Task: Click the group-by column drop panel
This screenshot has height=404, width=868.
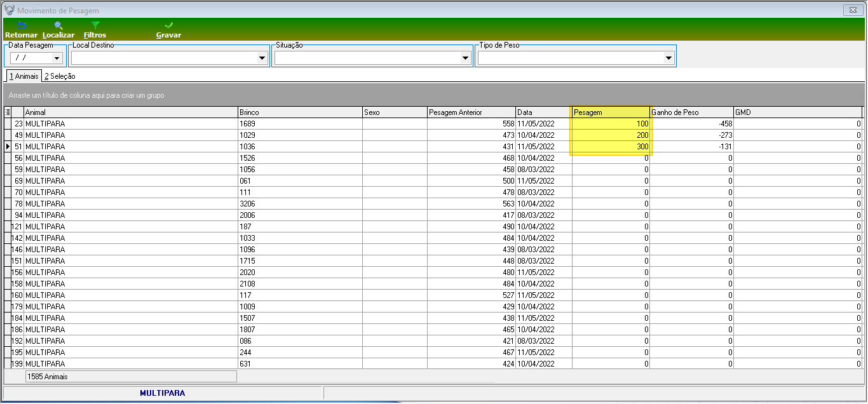Action: click(434, 95)
